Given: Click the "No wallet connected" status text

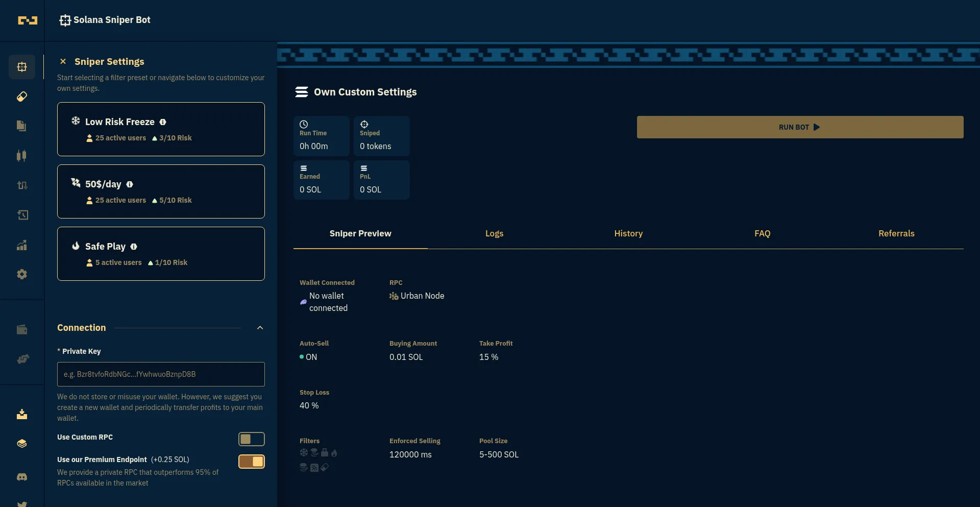Looking at the screenshot, I should tap(328, 302).
